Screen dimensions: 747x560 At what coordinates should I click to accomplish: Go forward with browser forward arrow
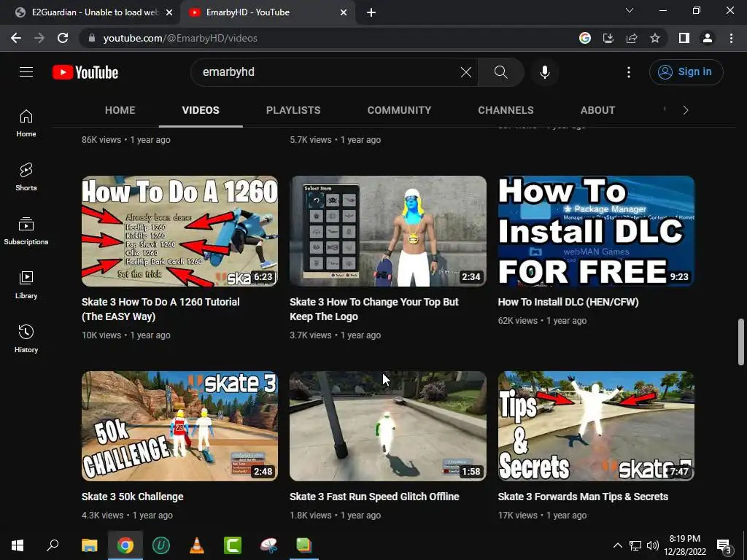(x=39, y=38)
